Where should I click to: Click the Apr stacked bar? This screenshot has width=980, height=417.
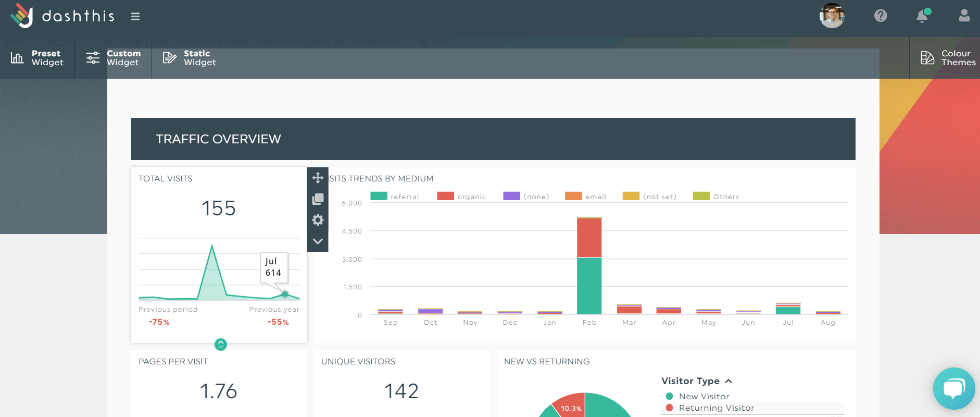pyautogui.click(x=669, y=311)
